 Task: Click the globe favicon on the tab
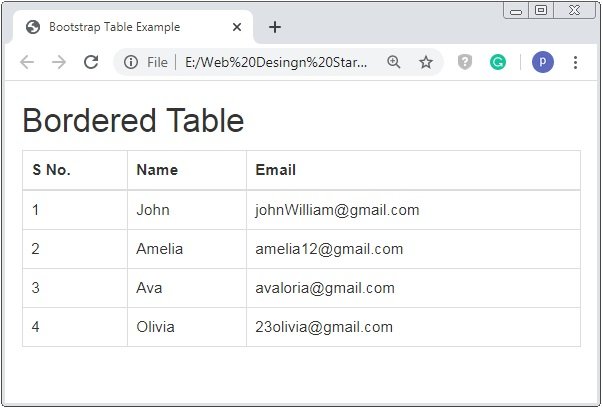[x=33, y=27]
